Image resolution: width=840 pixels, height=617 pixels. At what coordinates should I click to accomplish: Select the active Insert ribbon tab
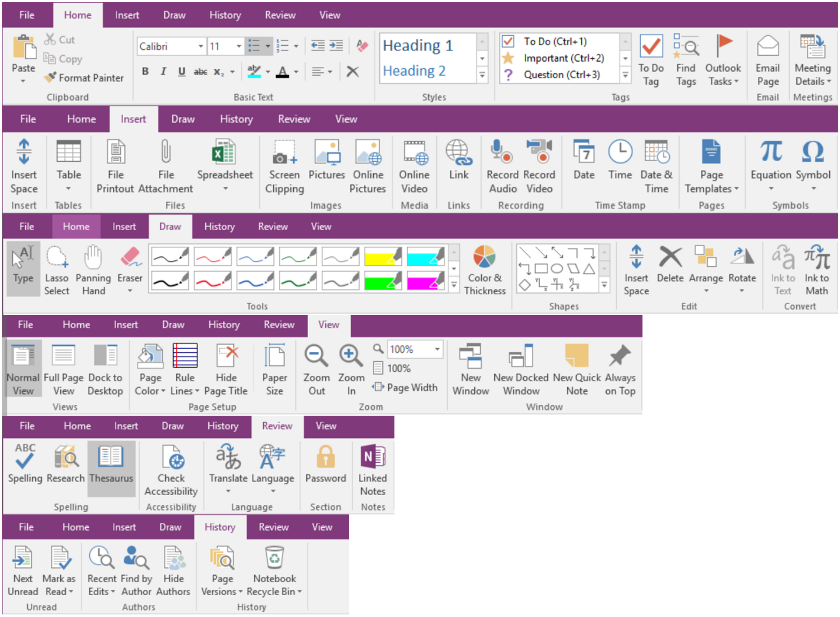pos(133,120)
